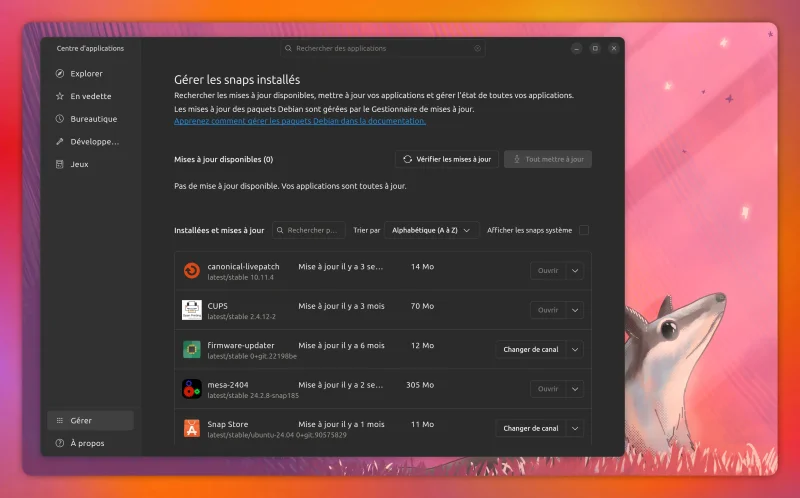The width and height of the screenshot is (800, 498).
Task: Click the download icon in Tout mettre à jour
Action: point(517,159)
